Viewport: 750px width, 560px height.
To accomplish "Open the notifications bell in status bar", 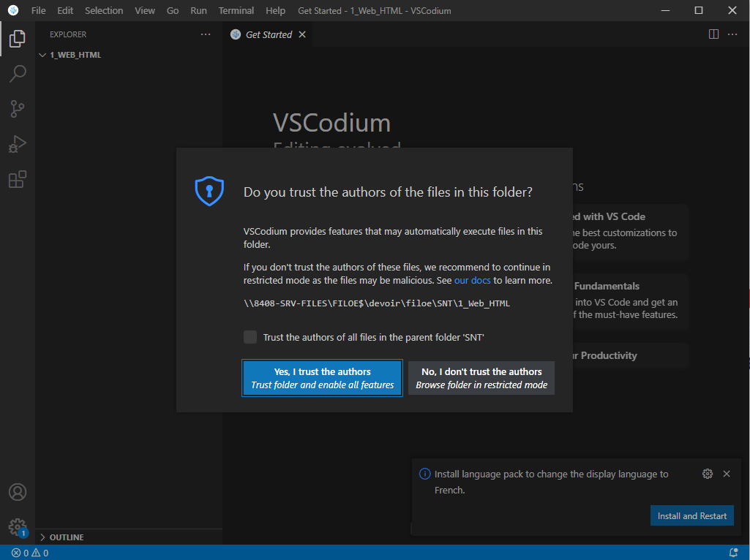I will [733, 553].
